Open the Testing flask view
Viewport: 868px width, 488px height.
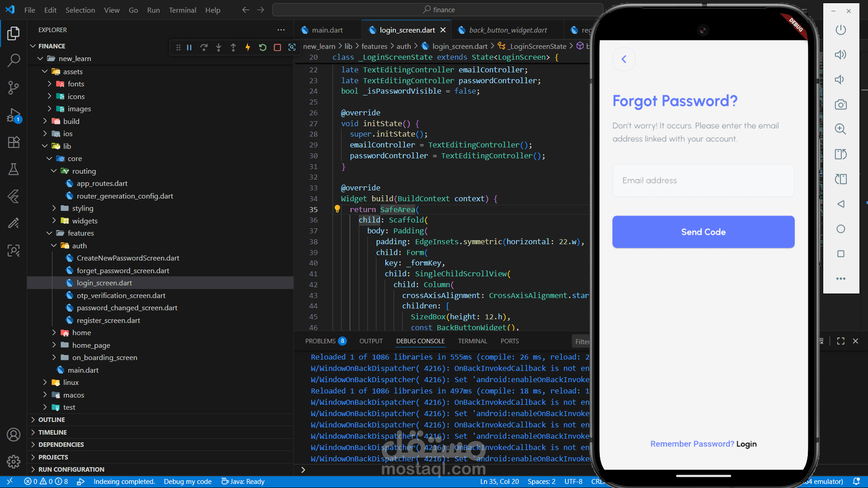click(14, 169)
